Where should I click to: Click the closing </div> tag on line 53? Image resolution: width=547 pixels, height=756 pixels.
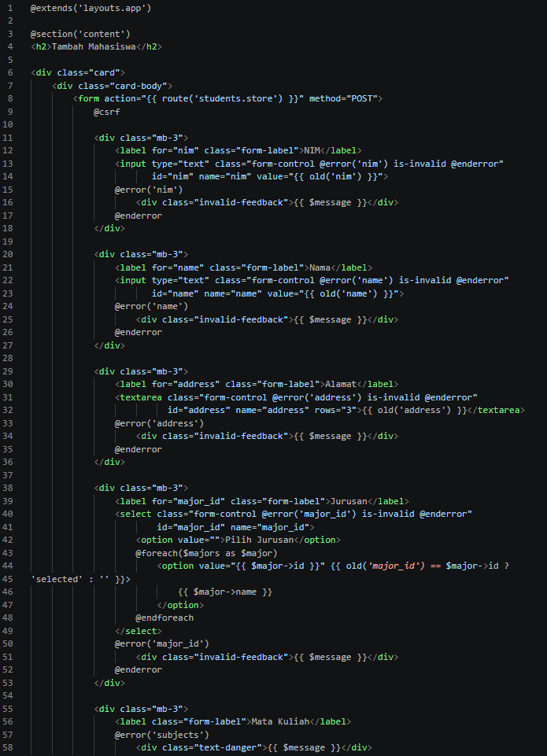[x=109, y=683]
